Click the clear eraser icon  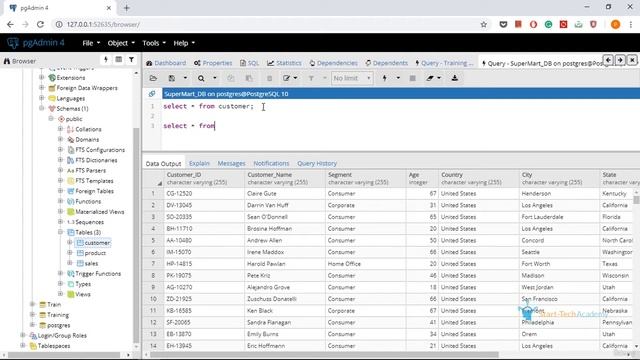[x=430, y=78]
